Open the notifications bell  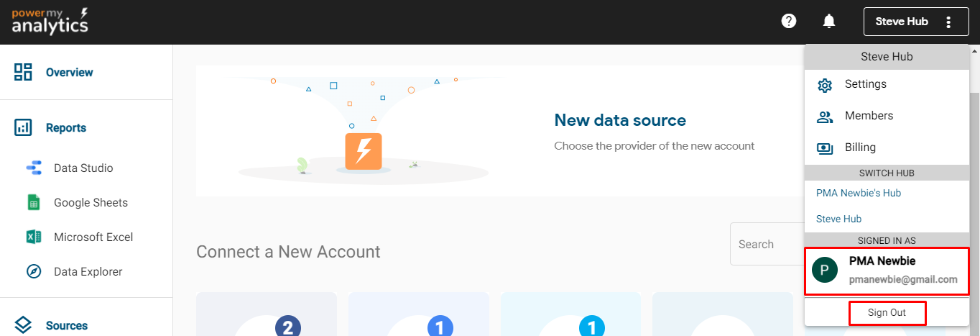829,21
